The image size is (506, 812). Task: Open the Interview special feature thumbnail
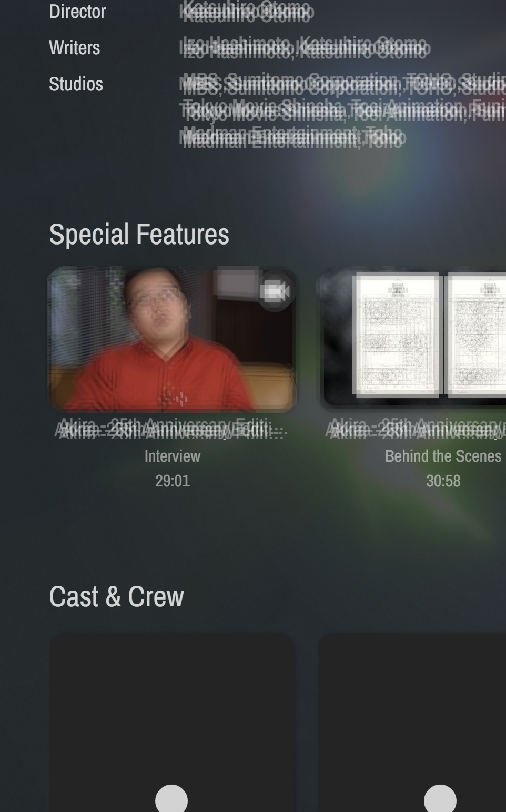(172, 339)
